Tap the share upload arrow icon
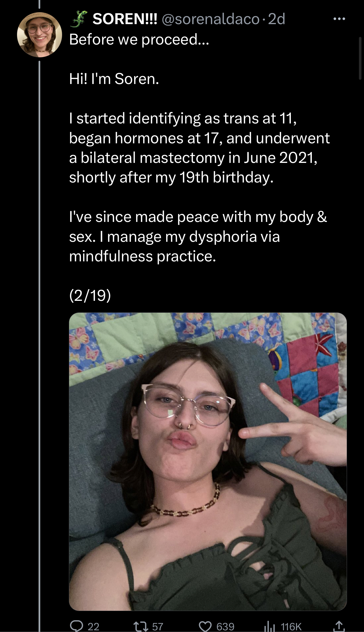This screenshot has width=364, height=632. (x=339, y=626)
